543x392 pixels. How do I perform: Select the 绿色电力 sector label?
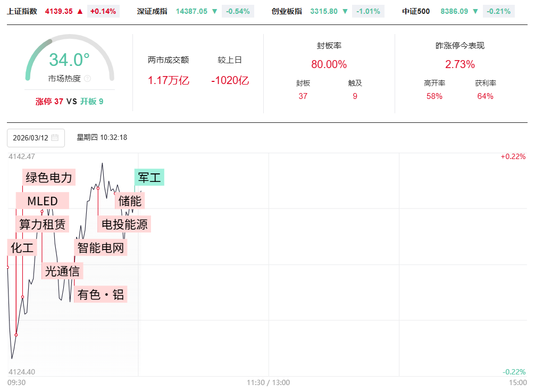click(x=49, y=177)
